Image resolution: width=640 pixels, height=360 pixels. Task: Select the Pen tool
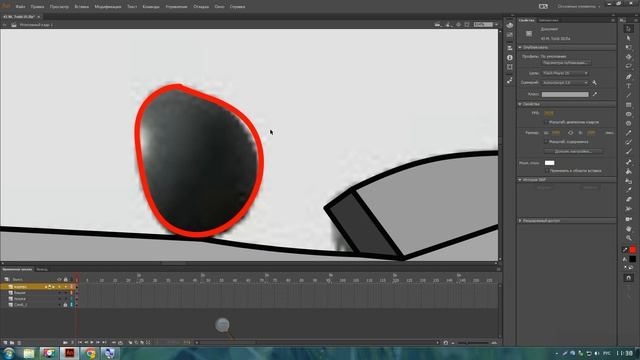(629, 77)
